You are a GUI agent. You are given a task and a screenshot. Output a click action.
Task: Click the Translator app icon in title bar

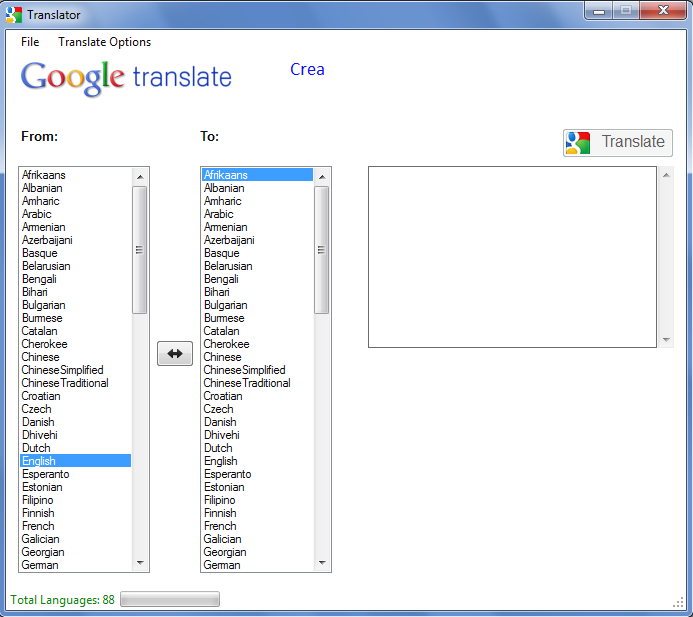click(x=14, y=15)
